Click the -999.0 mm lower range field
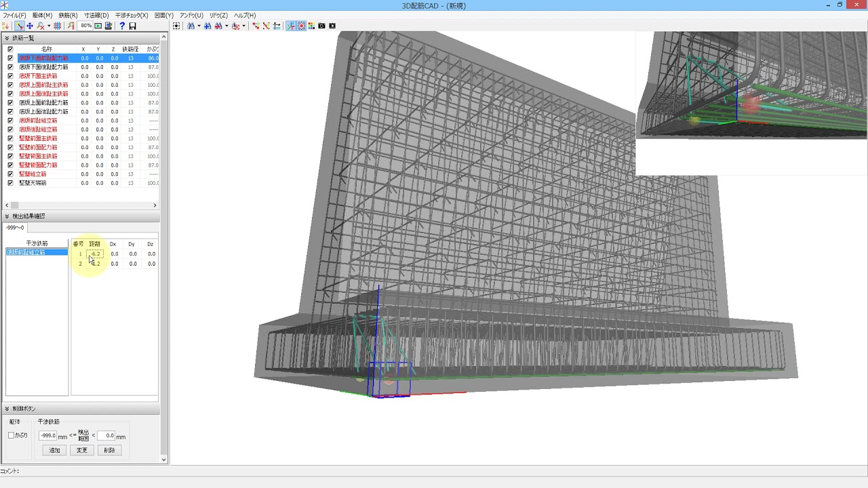868x488 pixels. (47, 436)
